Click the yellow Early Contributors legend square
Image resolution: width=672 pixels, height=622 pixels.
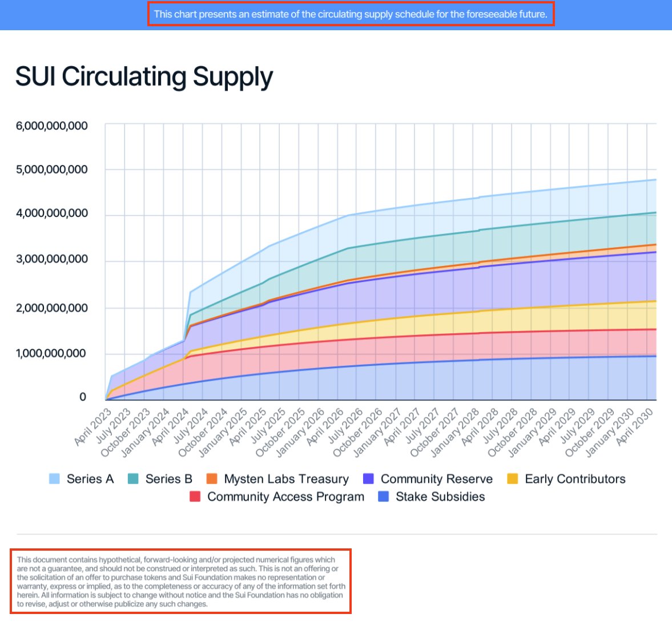(x=513, y=479)
